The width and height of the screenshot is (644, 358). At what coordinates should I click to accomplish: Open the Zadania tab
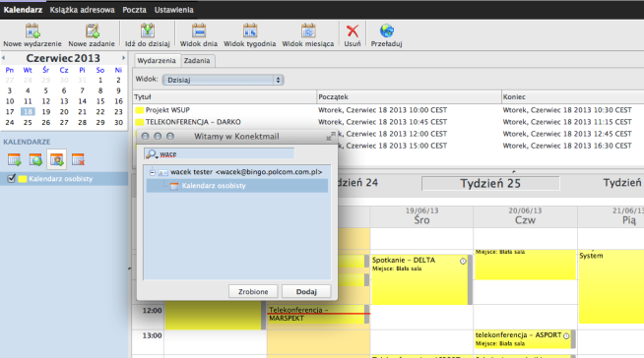pos(197,61)
